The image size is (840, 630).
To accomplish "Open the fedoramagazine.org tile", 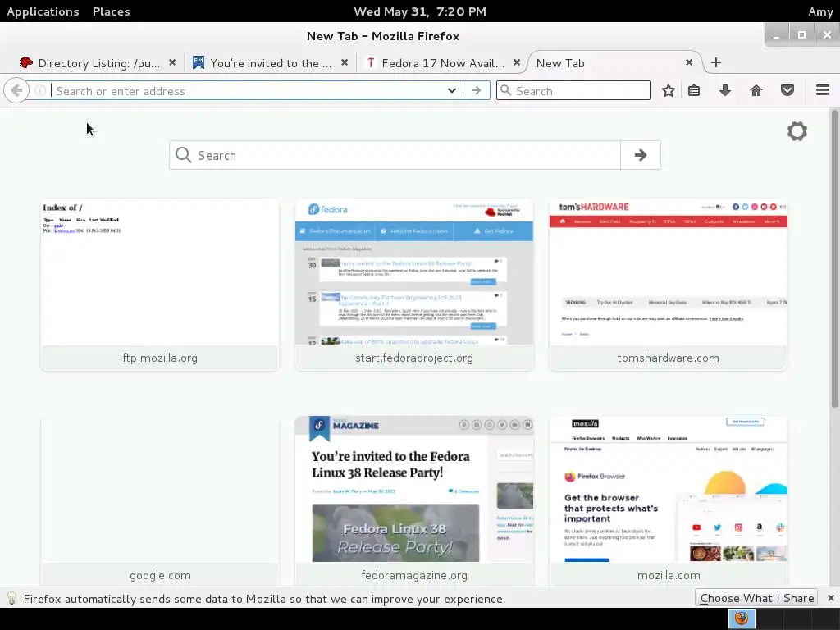I will coord(414,501).
